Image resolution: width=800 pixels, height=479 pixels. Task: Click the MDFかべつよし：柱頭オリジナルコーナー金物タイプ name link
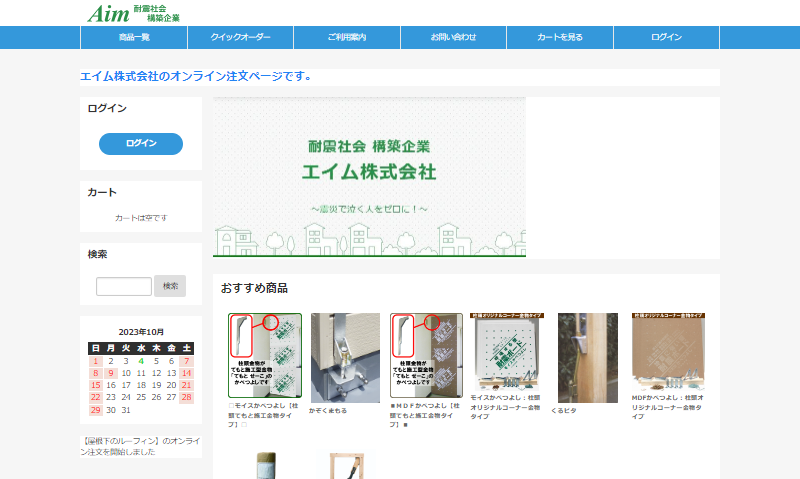[667, 407]
